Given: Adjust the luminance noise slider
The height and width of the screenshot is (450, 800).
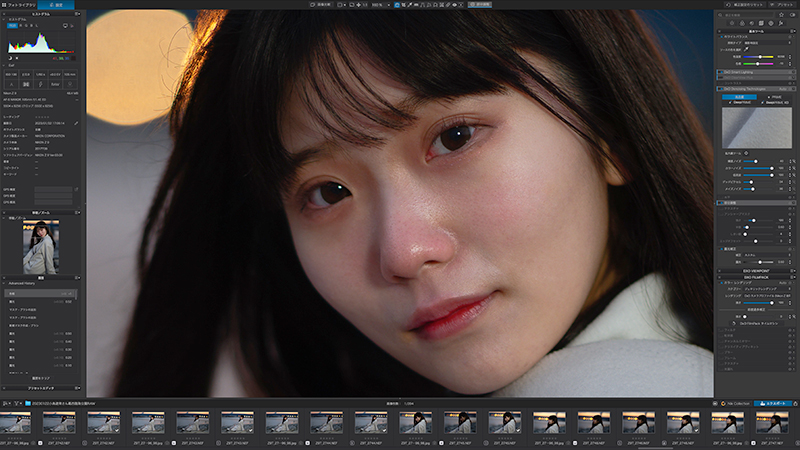Looking at the screenshot, I should [758, 162].
